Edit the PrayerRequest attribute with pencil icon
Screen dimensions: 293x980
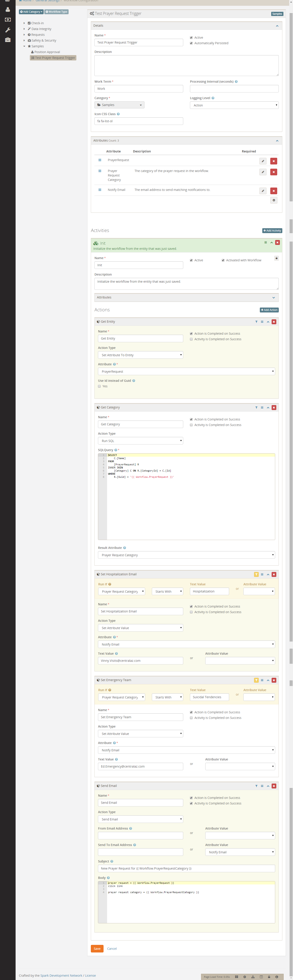click(262, 161)
